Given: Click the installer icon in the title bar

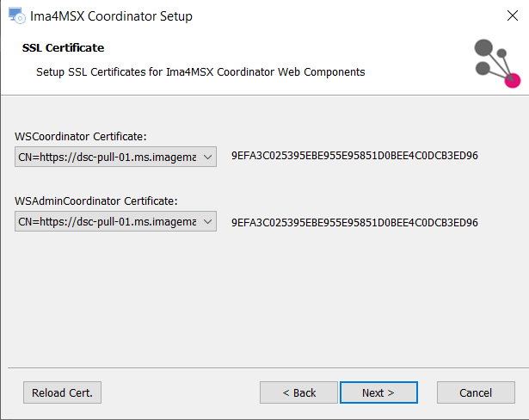Looking at the screenshot, I should pyautogui.click(x=16, y=15).
